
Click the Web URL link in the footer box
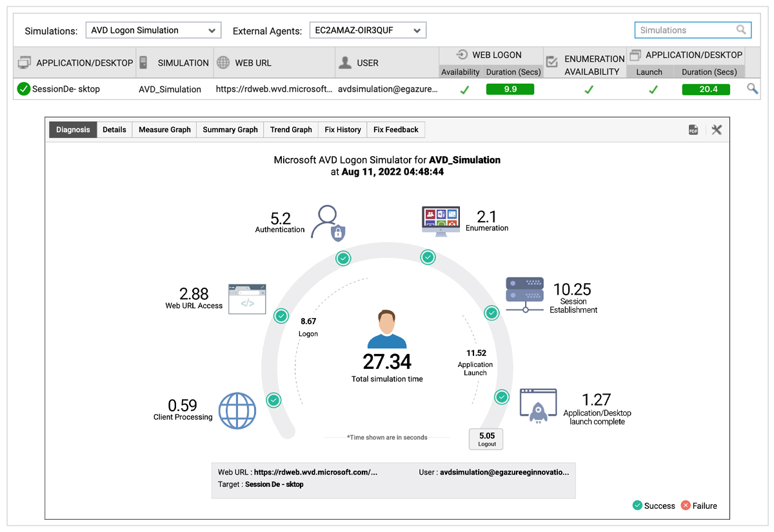point(316,472)
